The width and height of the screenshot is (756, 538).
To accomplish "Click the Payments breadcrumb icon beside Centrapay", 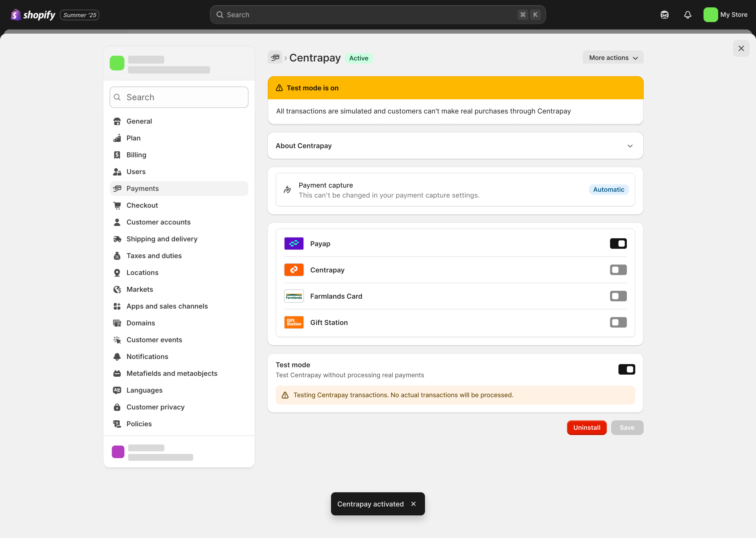I will [275, 58].
